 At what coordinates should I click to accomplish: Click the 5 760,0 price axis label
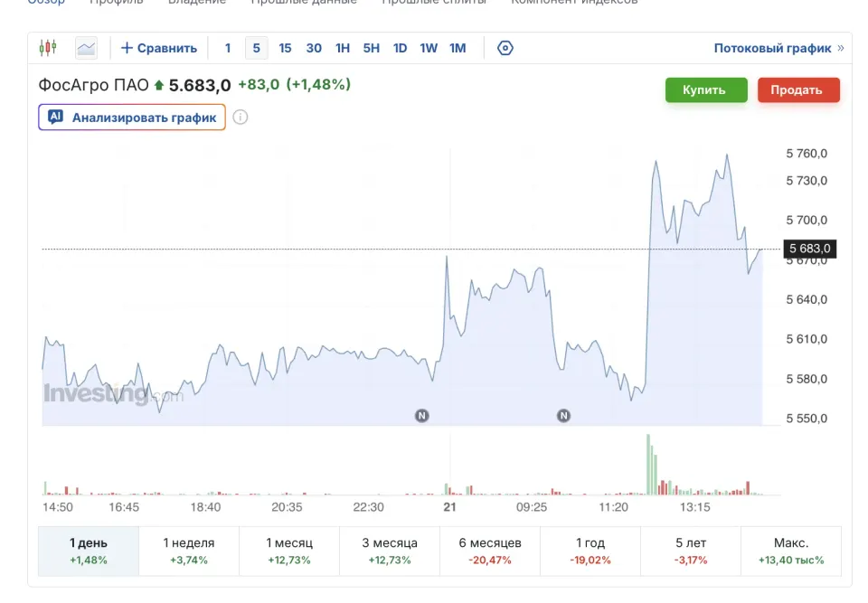[807, 154]
